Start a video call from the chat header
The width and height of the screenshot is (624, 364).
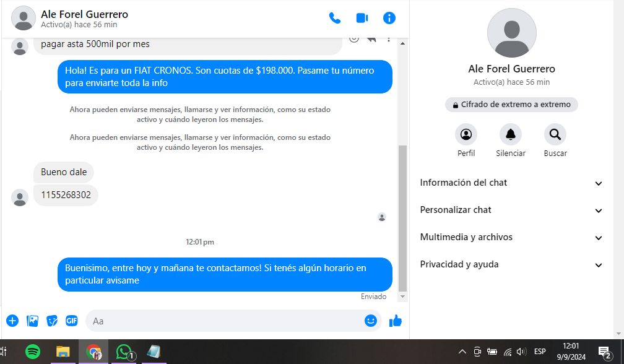[x=362, y=18]
